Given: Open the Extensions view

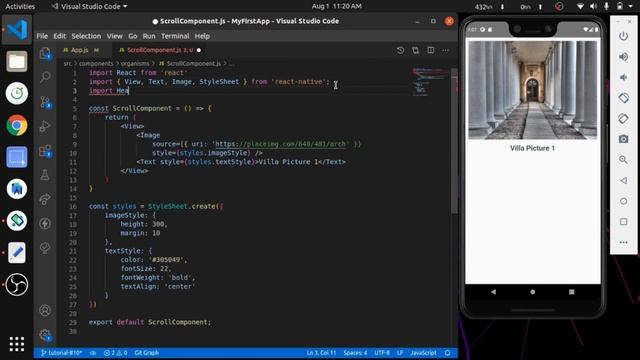Looking at the screenshot, I should [45, 151].
